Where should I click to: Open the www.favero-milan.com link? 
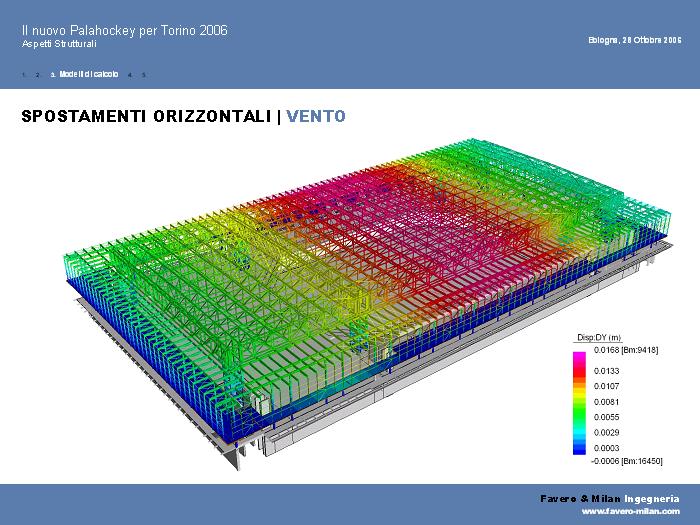(x=630, y=511)
